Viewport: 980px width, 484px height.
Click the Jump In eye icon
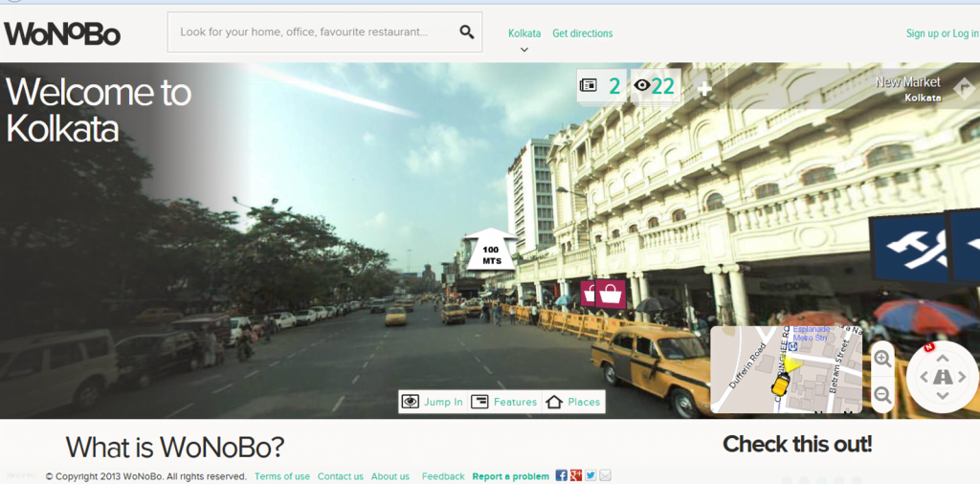click(410, 402)
